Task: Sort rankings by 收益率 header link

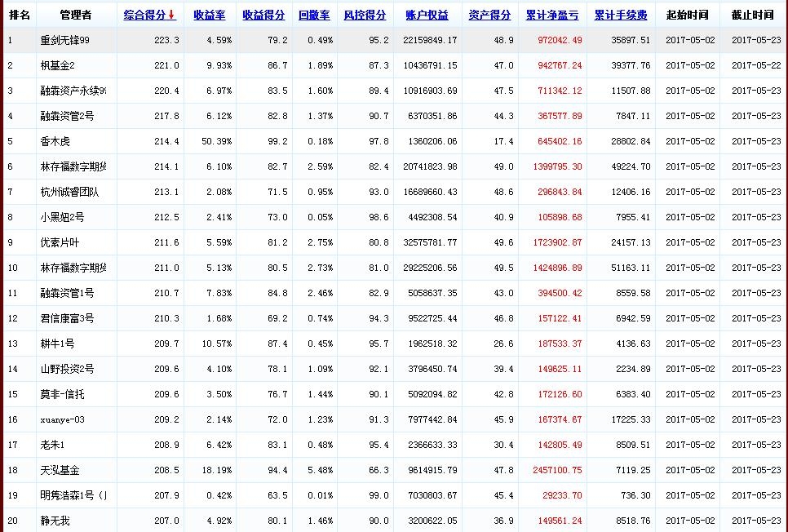Action: [x=210, y=16]
